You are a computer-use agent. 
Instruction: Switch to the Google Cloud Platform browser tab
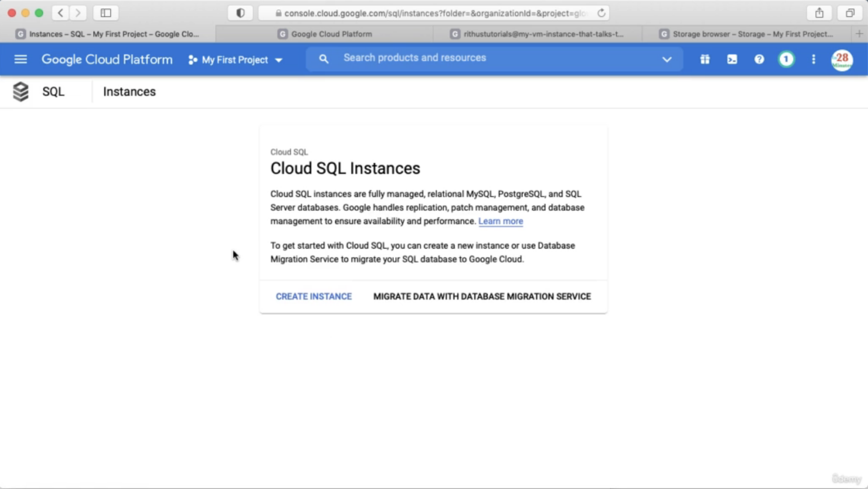point(325,34)
